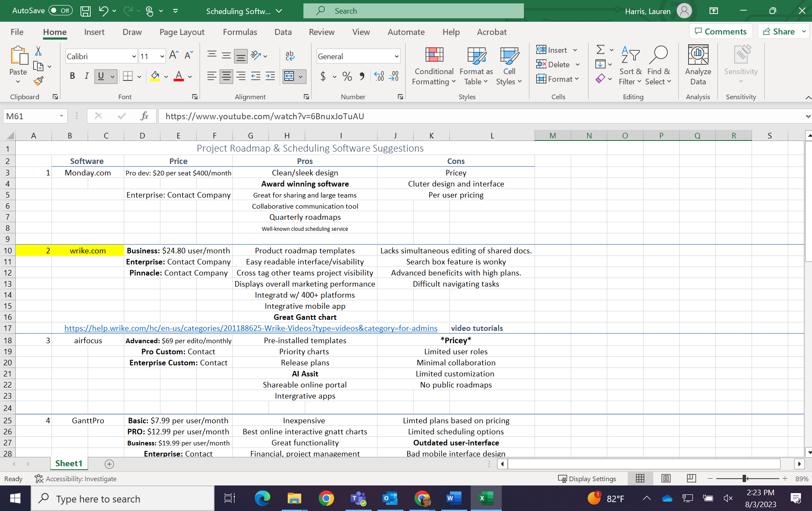Viewport: 812px width, 511px height.
Task: Click the Undo arrow icon
Action: click(103, 11)
